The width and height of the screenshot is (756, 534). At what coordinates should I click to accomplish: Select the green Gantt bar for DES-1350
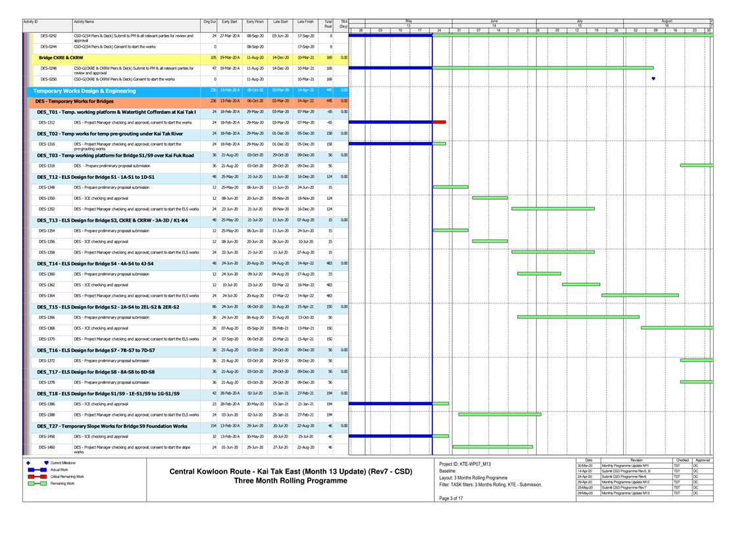click(x=490, y=197)
